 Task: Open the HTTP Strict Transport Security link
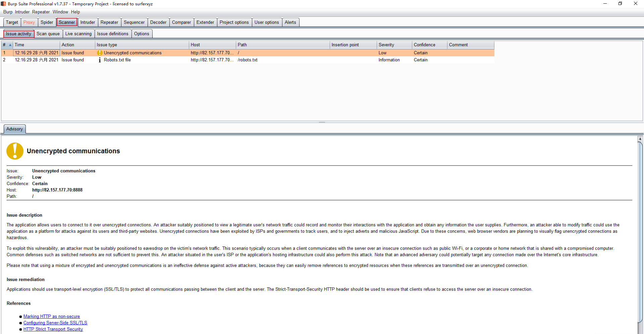[x=53, y=329]
